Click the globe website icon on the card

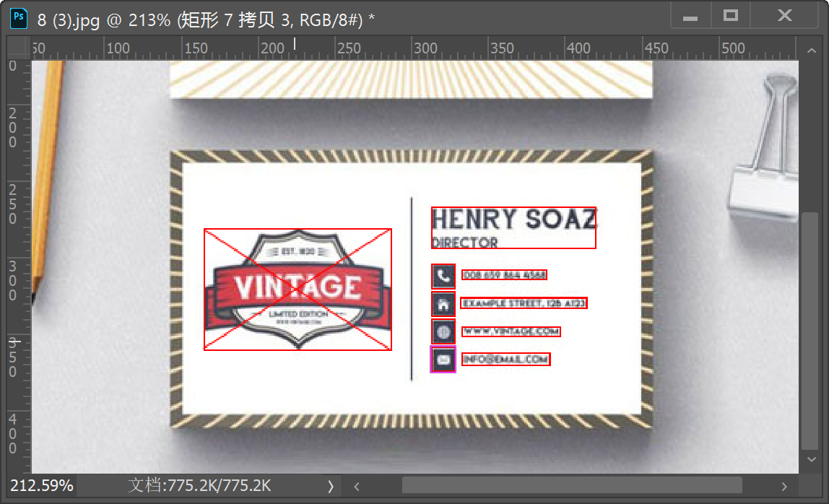(443, 331)
